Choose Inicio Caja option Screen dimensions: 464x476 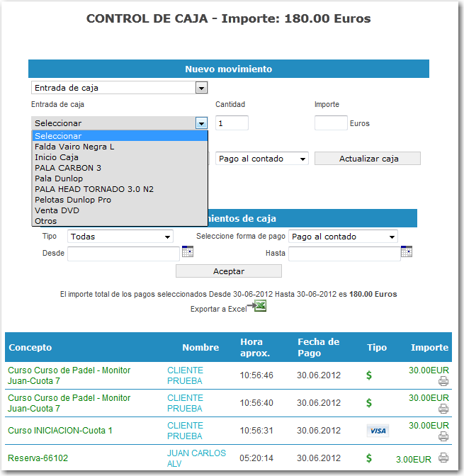(x=120, y=157)
